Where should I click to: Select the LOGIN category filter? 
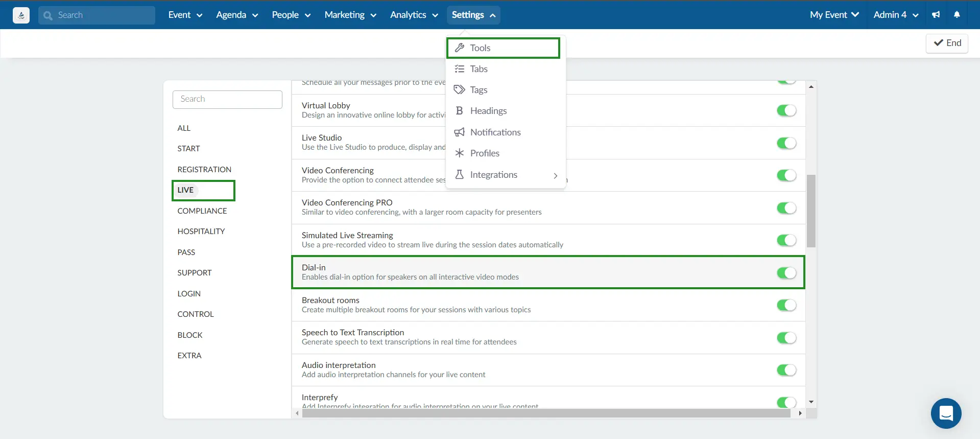pos(189,293)
